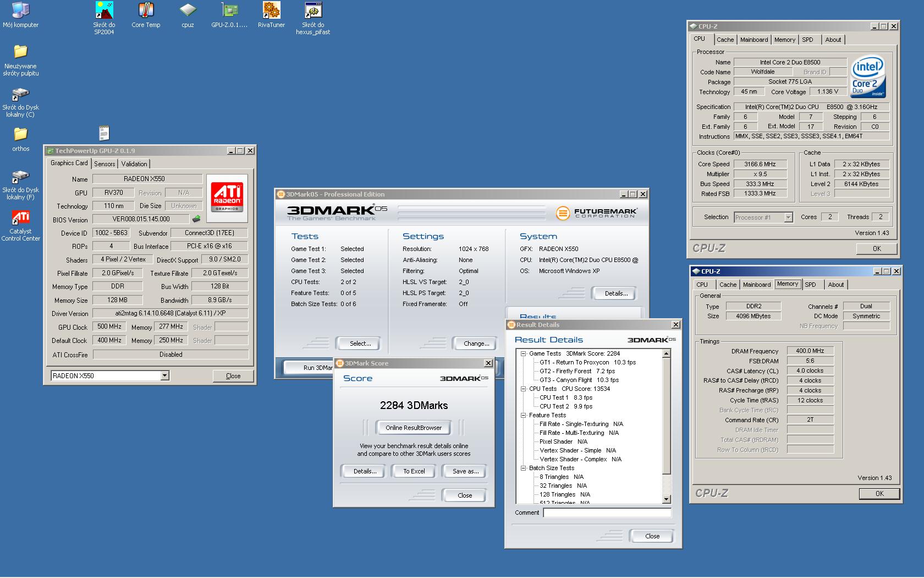Select GT1 - Return To Proxycon row
Screen dimensions: 924x578
tap(587, 362)
